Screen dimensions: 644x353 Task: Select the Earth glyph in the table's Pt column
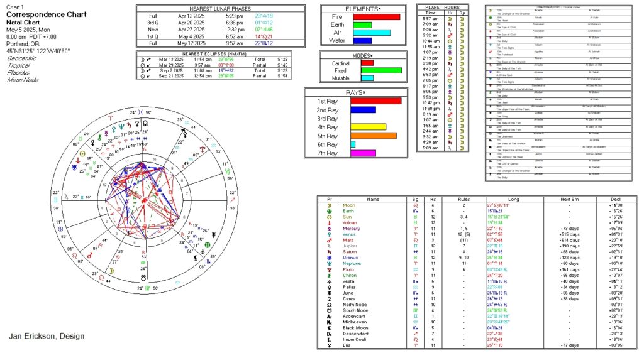pos(329,211)
